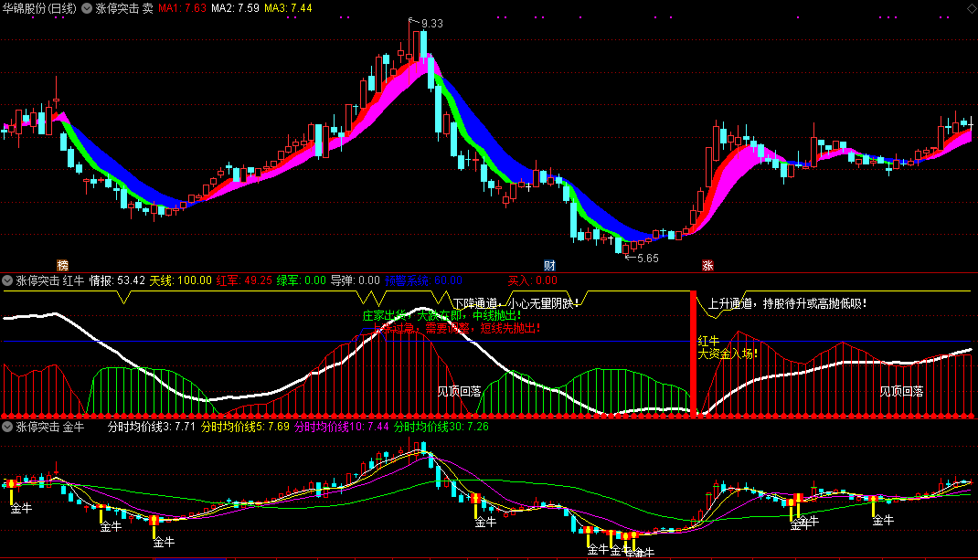Viewport: 978px width, 560px height.
Task: Click the 上升通道,持股待升或高抛低吸! annotation
Action: click(x=787, y=303)
